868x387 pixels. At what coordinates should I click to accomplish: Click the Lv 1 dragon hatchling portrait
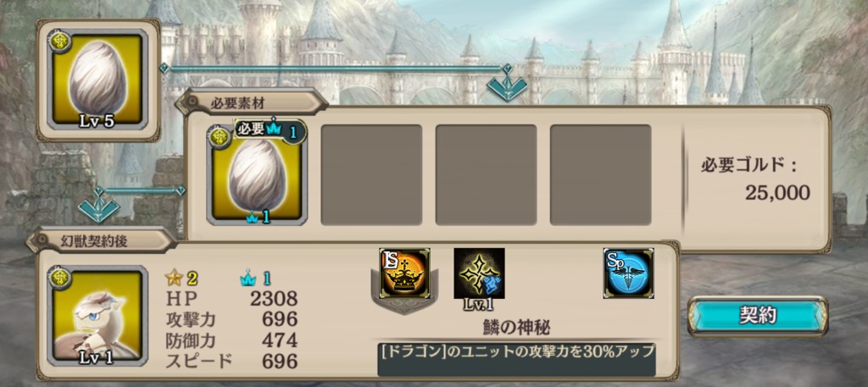[x=97, y=316]
